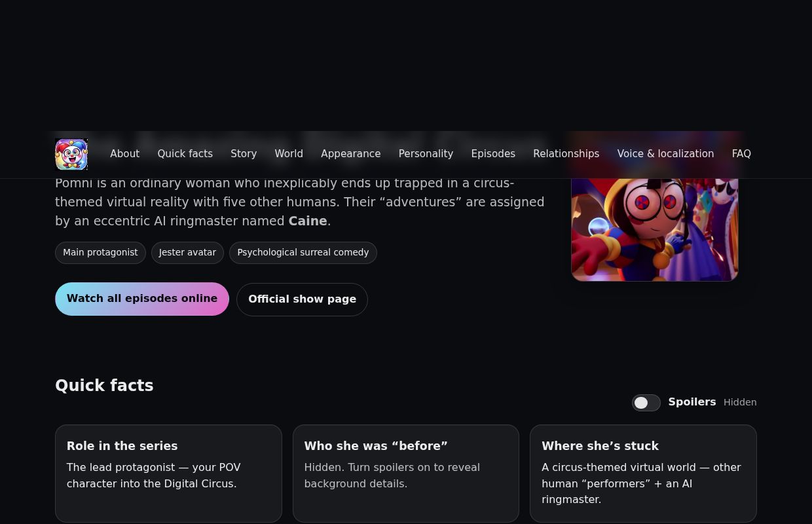Select Personality in the navigation
The height and width of the screenshot is (524, 812).
click(x=426, y=154)
